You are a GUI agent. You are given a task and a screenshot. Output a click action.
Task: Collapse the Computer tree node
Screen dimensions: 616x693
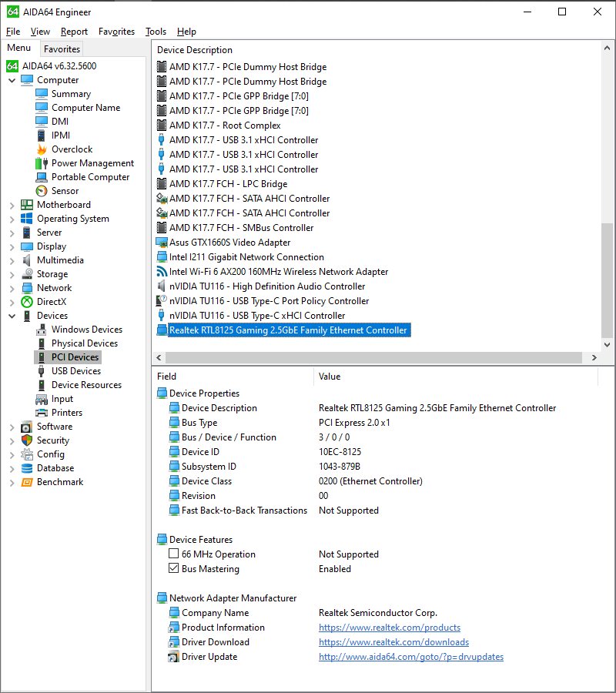pyautogui.click(x=12, y=80)
